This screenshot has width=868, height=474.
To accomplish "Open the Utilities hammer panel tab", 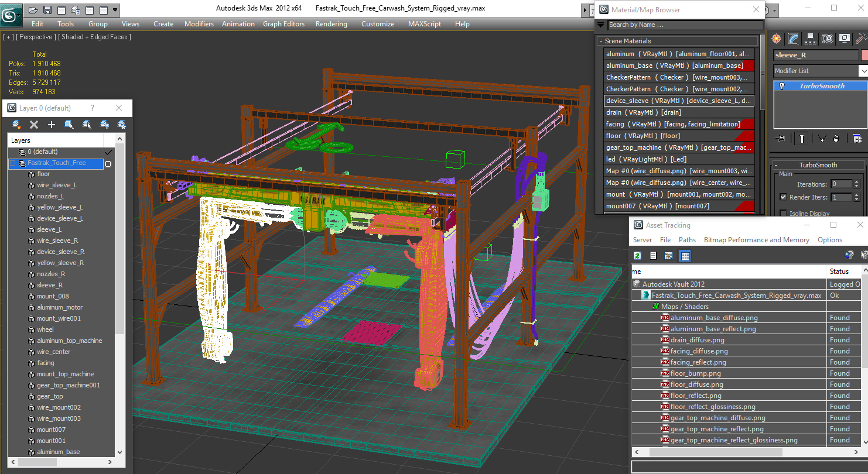I will [x=860, y=39].
